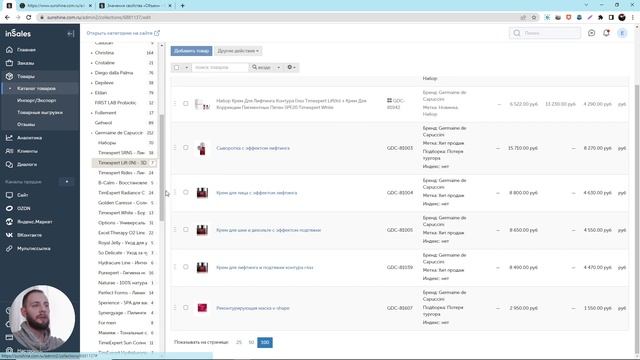Image resolution: width=640 pixels, height=360 pixels.
Task: Select the Наборы subcategory
Action: 107,143
